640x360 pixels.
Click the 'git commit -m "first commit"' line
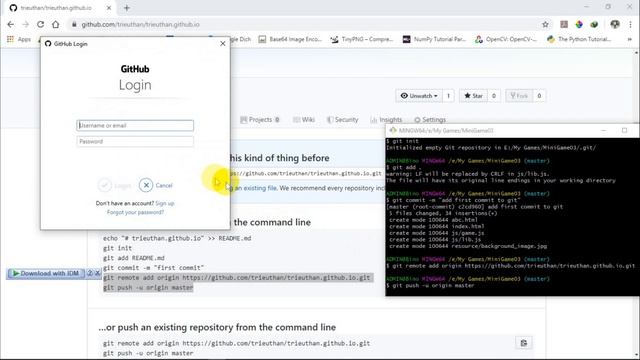pos(153,268)
